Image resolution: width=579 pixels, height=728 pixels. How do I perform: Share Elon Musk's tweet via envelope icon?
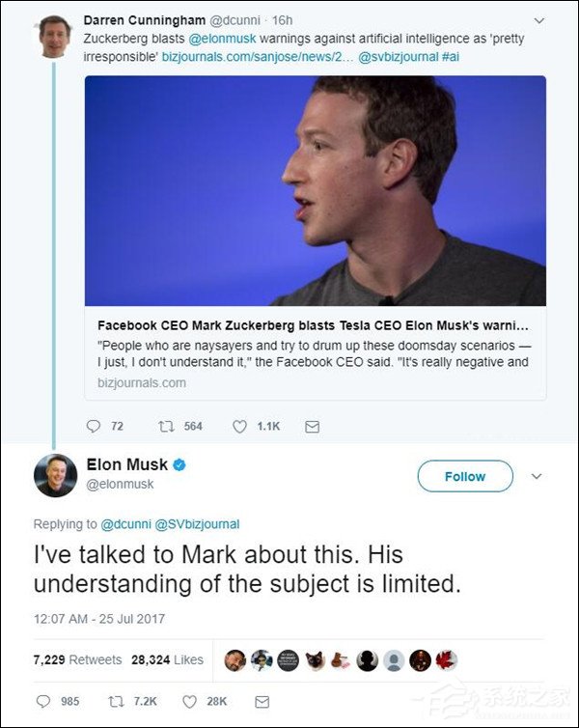(x=262, y=702)
